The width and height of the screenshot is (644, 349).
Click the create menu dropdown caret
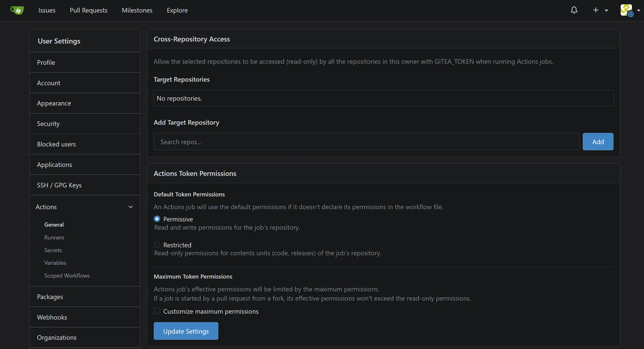point(606,10)
